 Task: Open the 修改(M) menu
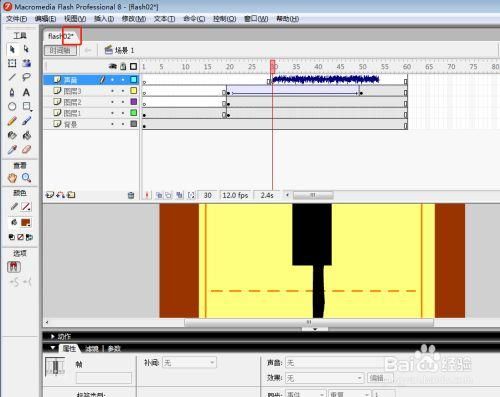(134, 19)
